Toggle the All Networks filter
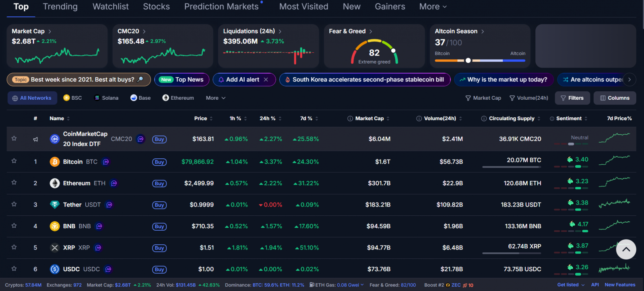Viewport: 644px width, 291px height. pyautogui.click(x=32, y=98)
